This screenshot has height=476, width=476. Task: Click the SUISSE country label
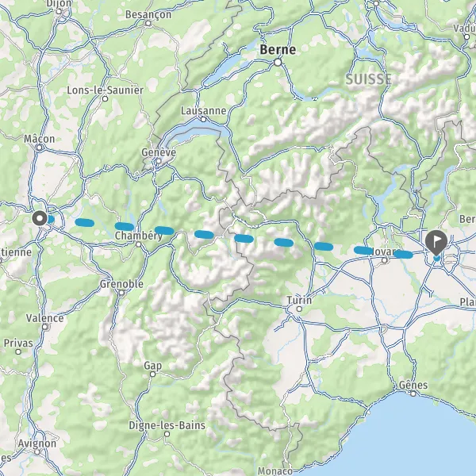point(368,79)
